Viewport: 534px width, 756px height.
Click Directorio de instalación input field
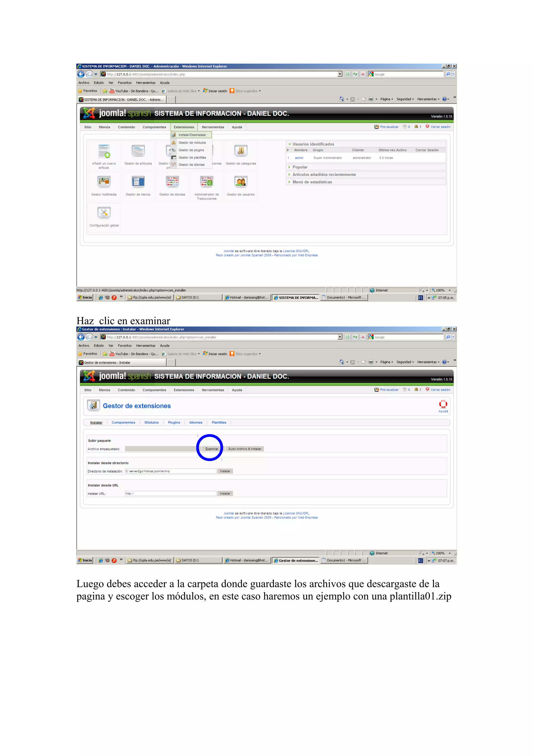(x=171, y=471)
